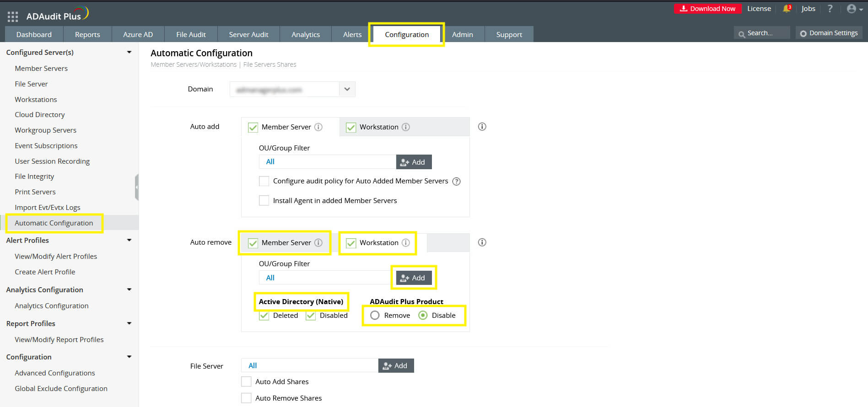Image resolution: width=868 pixels, height=407 pixels.
Task: Click help icon for audit policy option
Action: pyautogui.click(x=456, y=182)
